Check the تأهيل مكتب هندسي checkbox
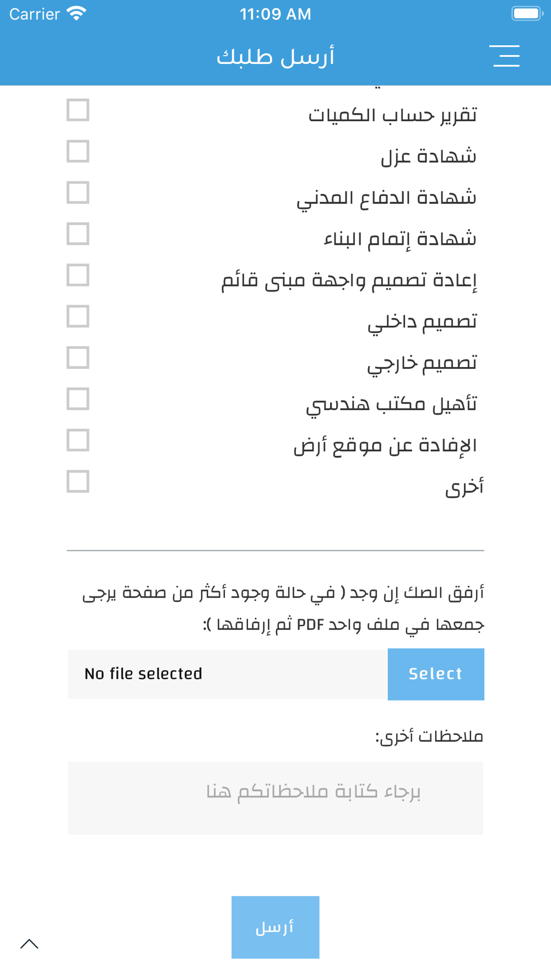 click(x=78, y=399)
